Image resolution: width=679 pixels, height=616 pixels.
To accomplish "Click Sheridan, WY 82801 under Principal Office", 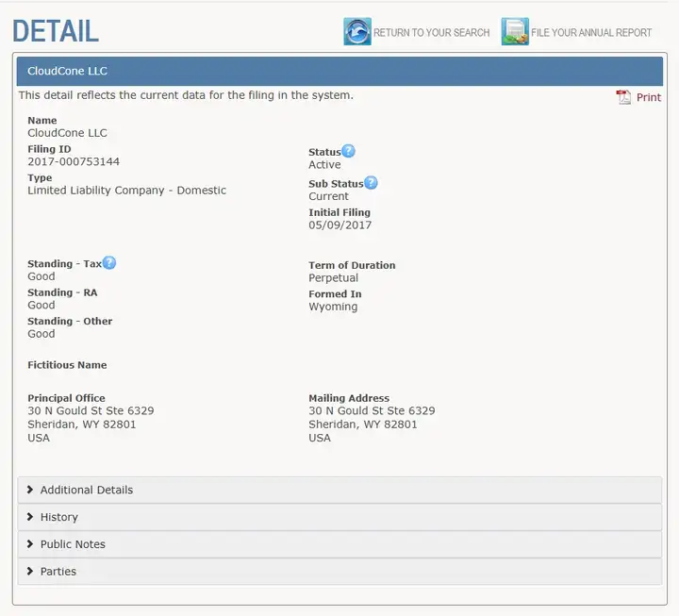I will (82, 425).
